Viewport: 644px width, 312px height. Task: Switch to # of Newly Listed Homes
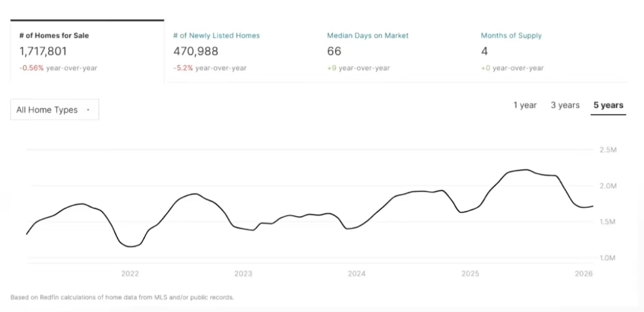(x=216, y=36)
